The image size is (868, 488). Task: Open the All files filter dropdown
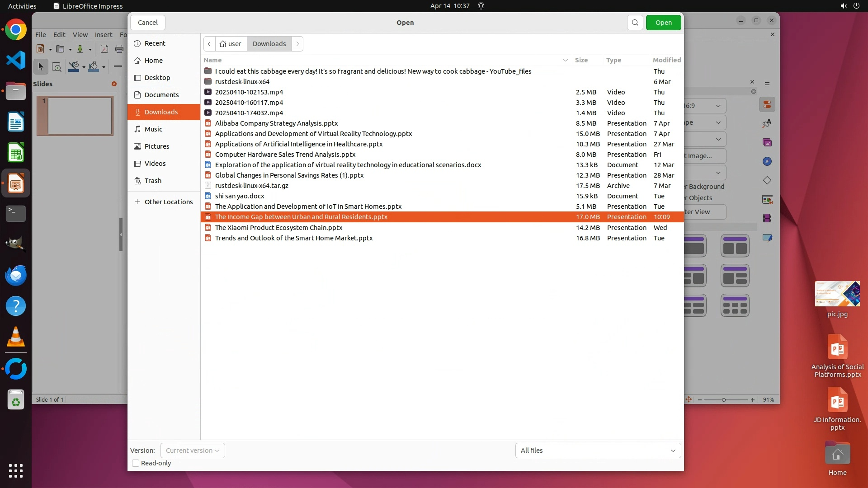[598, 450]
